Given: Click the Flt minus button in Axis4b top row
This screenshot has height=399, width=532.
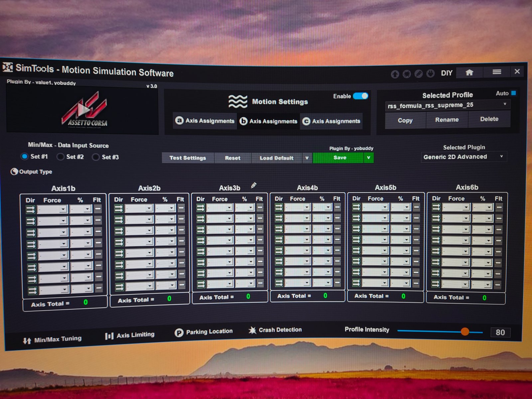Looking at the screenshot, I should click(337, 207).
